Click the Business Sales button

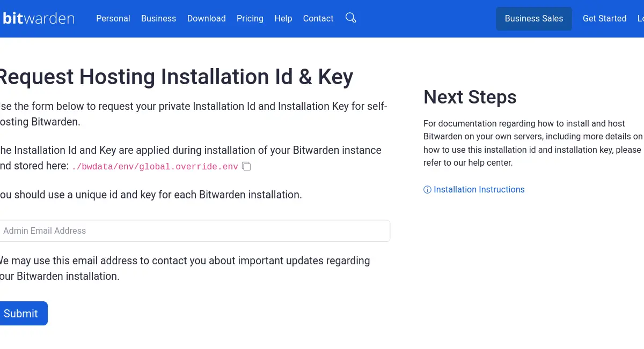(x=534, y=18)
